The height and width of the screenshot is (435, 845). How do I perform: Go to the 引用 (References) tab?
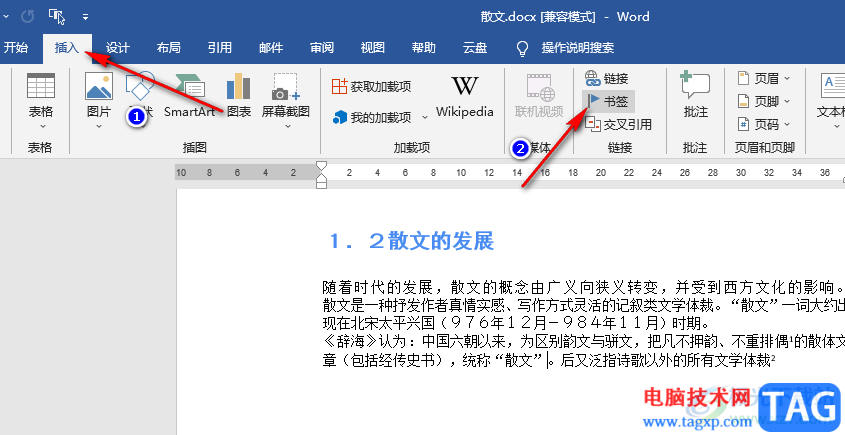219,47
